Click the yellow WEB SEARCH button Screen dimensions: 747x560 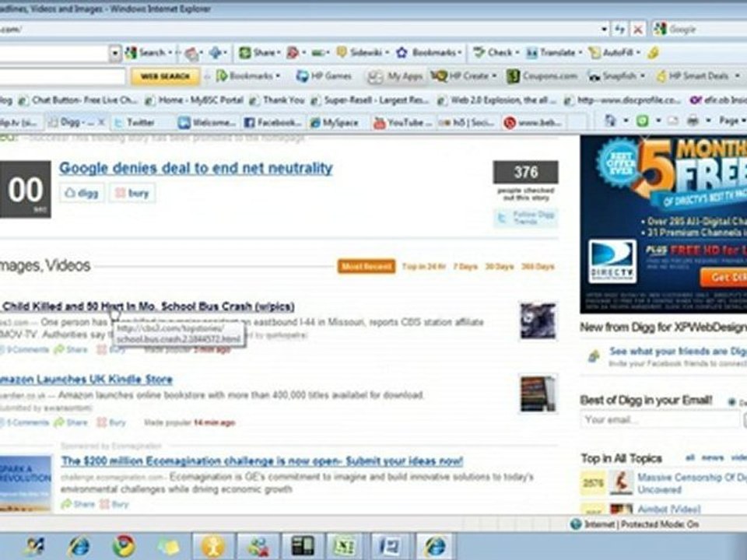(165, 76)
